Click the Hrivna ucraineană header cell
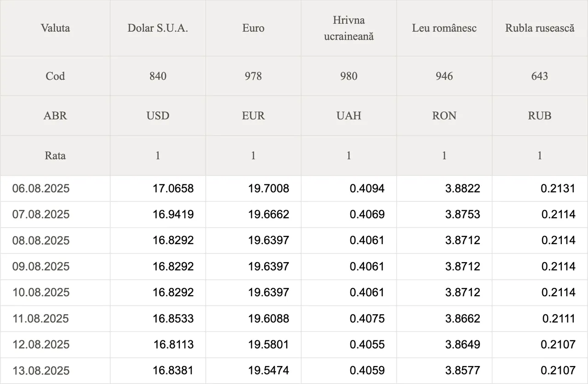This screenshot has height=384, width=588. point(349,28)
